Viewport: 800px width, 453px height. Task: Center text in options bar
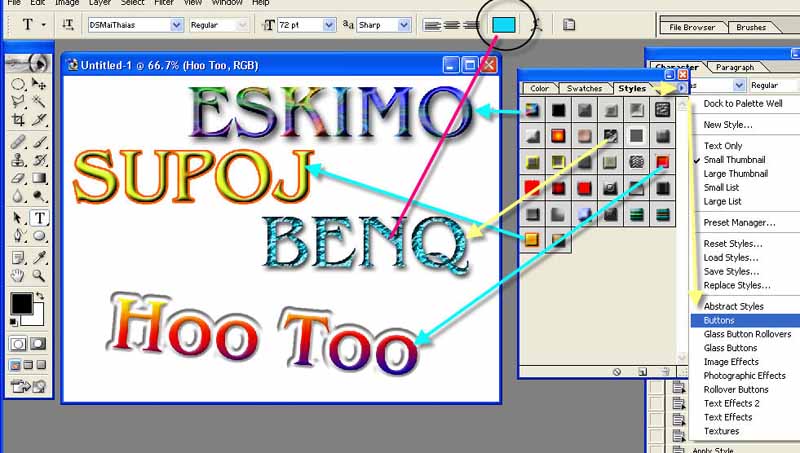pos(452,24)
